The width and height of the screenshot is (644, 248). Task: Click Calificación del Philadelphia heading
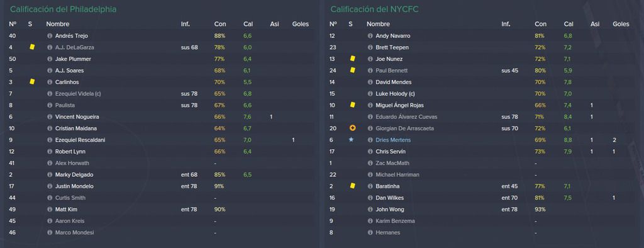63,9
